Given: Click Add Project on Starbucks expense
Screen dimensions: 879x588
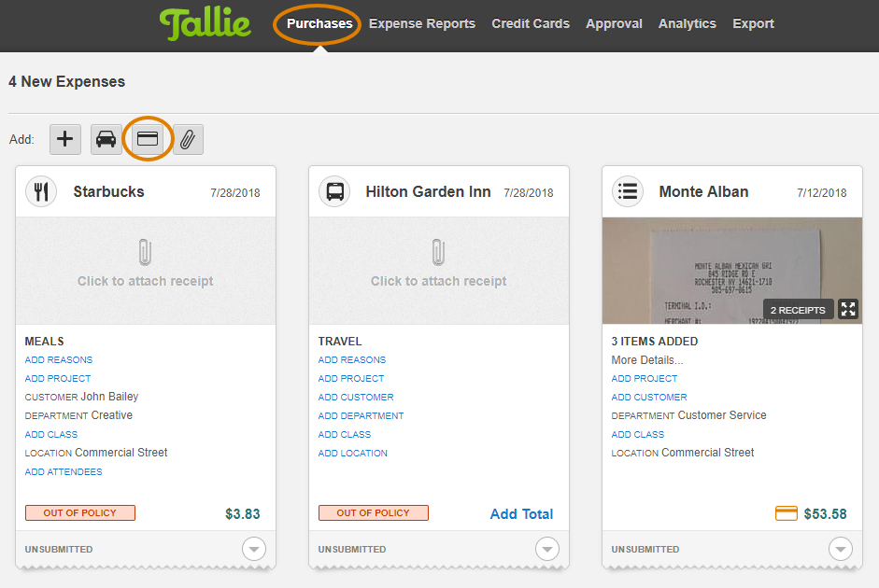Looking at the screenshot, I should 58,379.
